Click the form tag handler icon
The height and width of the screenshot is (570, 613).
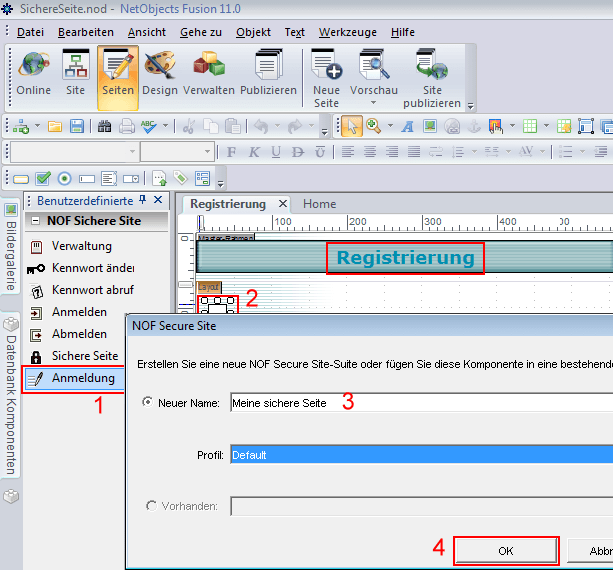coord(181,178)
